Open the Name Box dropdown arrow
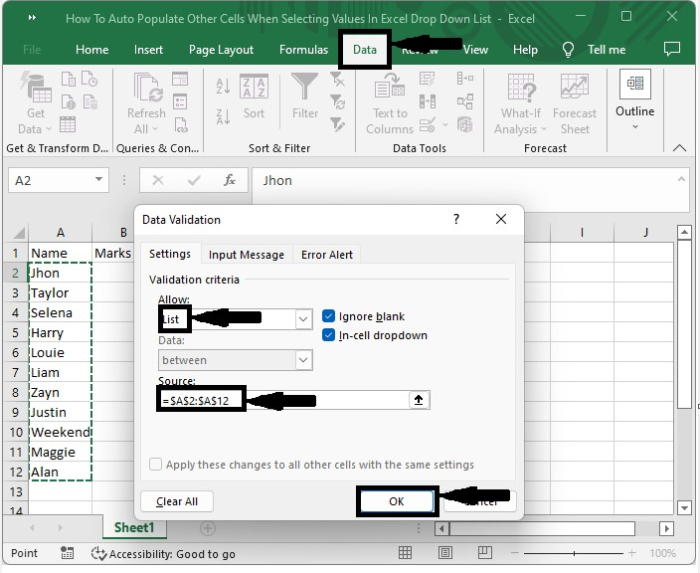Image resolution: width=700 pixels, height=573 pixels. [x=99, y=180]
